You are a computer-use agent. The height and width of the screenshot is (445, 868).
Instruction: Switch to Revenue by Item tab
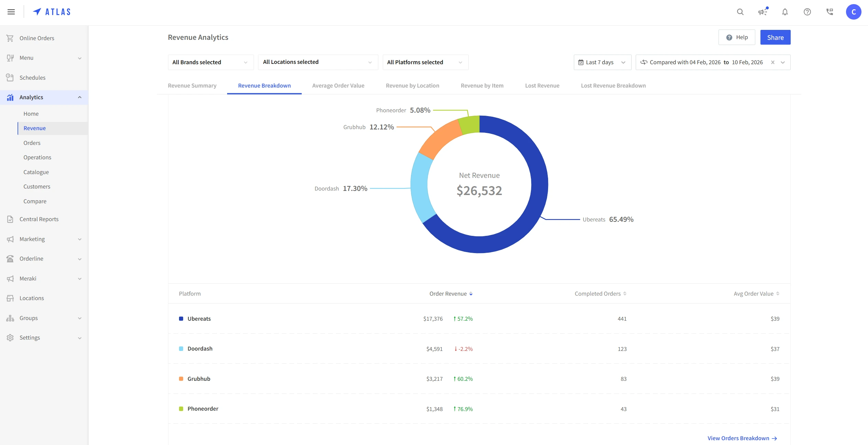(x=482, y=86)
